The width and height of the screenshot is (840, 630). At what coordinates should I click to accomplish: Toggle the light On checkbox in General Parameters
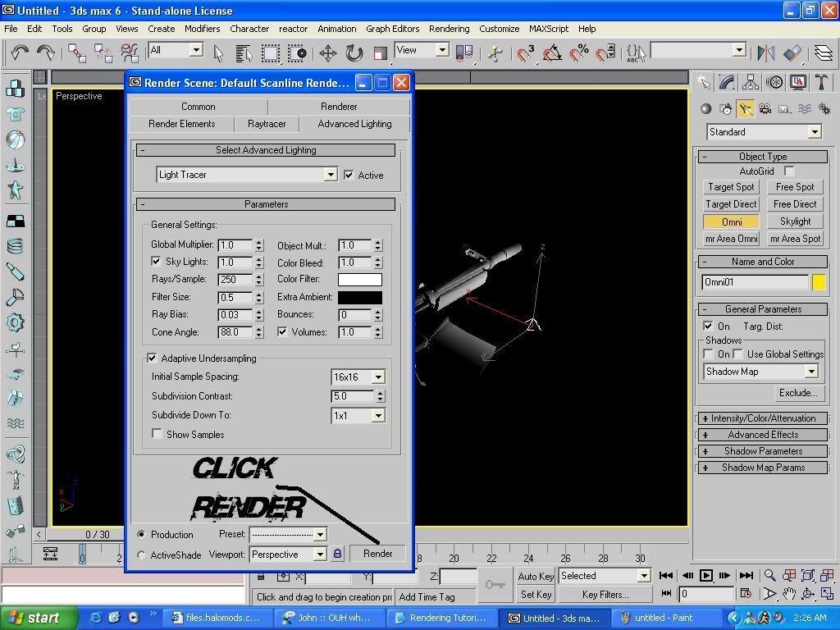coord(708,326)
